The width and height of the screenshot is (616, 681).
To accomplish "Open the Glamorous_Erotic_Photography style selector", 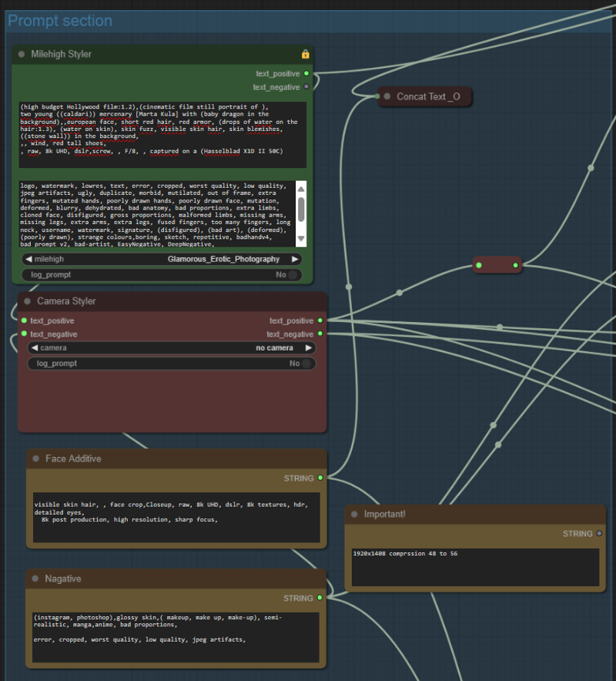I will click(x=223, y=260).
